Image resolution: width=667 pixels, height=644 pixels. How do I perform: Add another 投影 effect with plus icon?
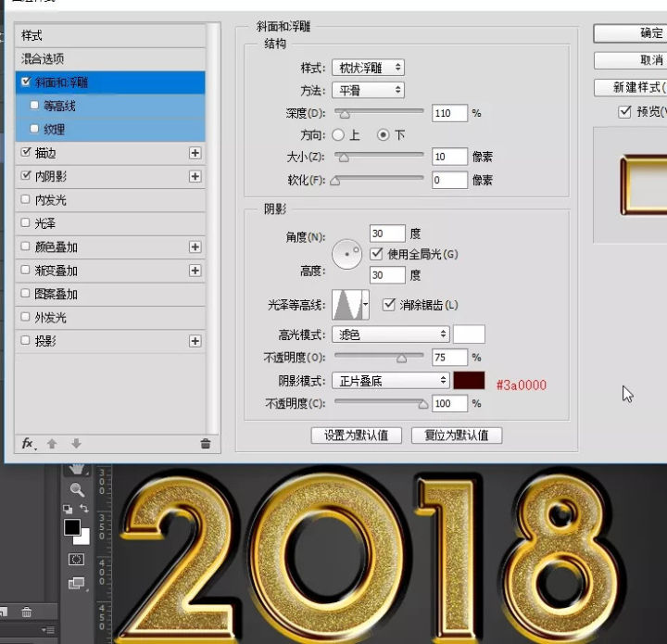click(x=195, y=341)
